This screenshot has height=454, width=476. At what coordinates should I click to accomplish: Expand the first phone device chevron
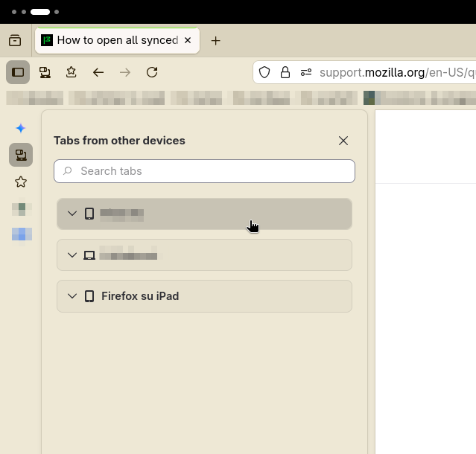[x=72, y=214]
